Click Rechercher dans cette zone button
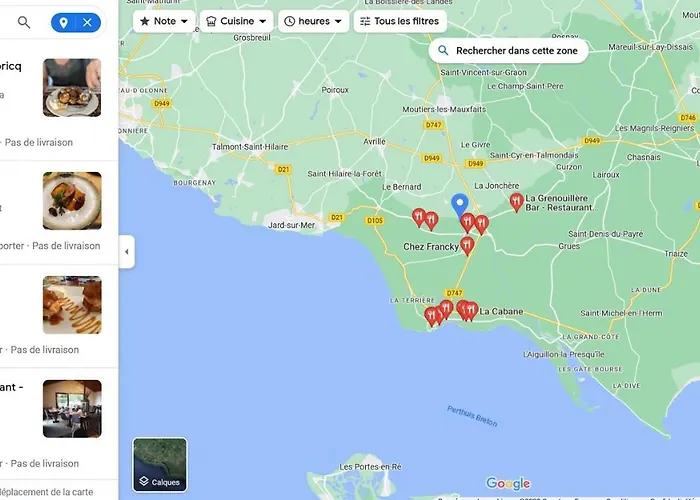The image size is (700, 500). 508,50
